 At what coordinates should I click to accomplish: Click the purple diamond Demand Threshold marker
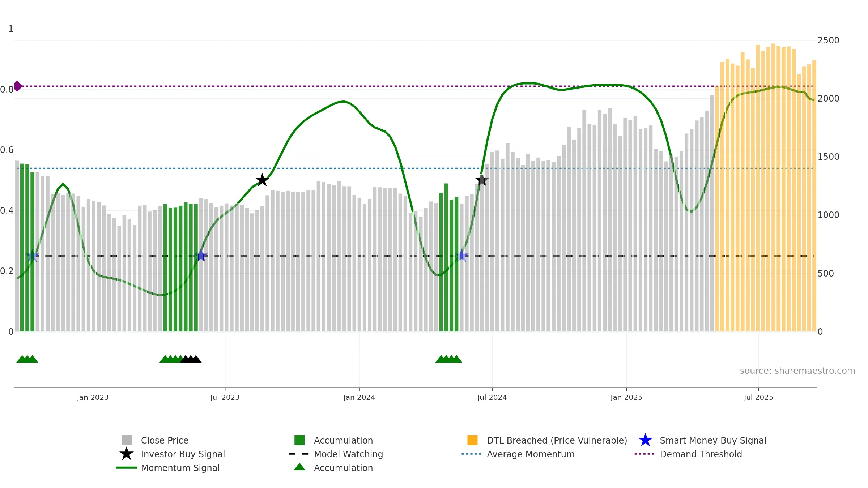click(x=18, y=86)
